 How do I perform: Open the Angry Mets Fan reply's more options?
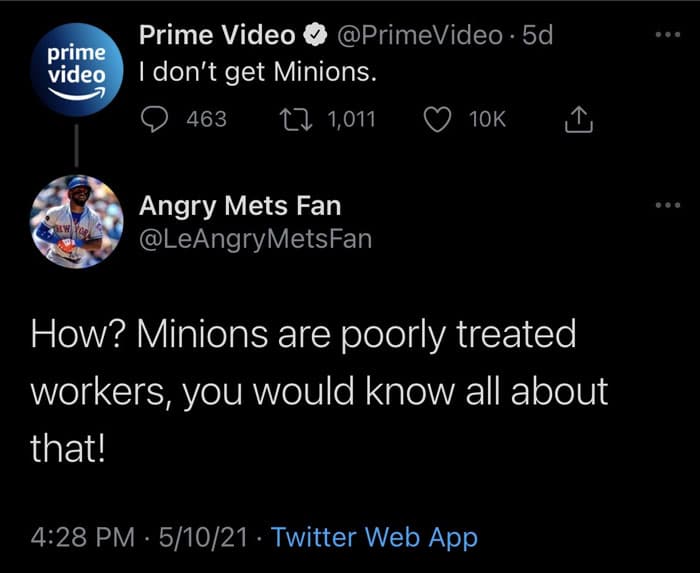pyautogui.click(x=668, y=205)
